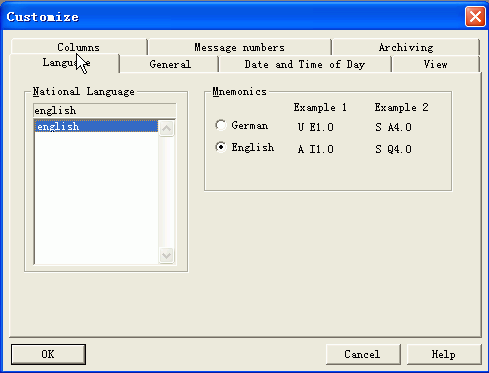489x373 pixels.
Task: Switch to the Columns tab
Action: pyautogui.click(x=79, y=47)
